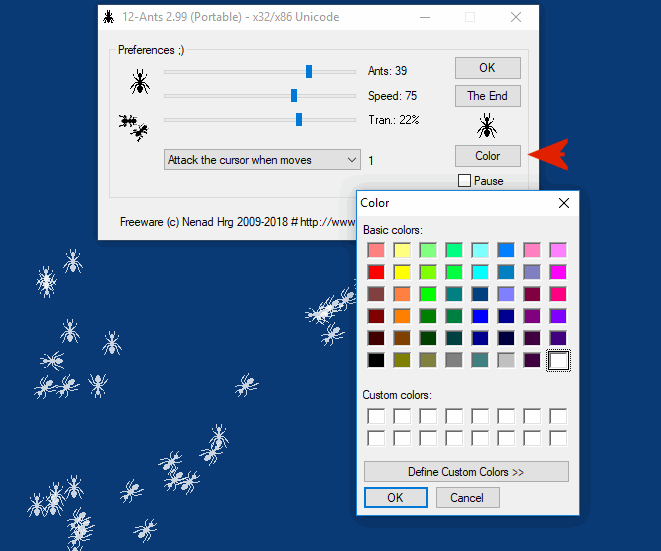661x551 pixels.
Task: Click the Speed slider thumb
Action: point(293,96)
